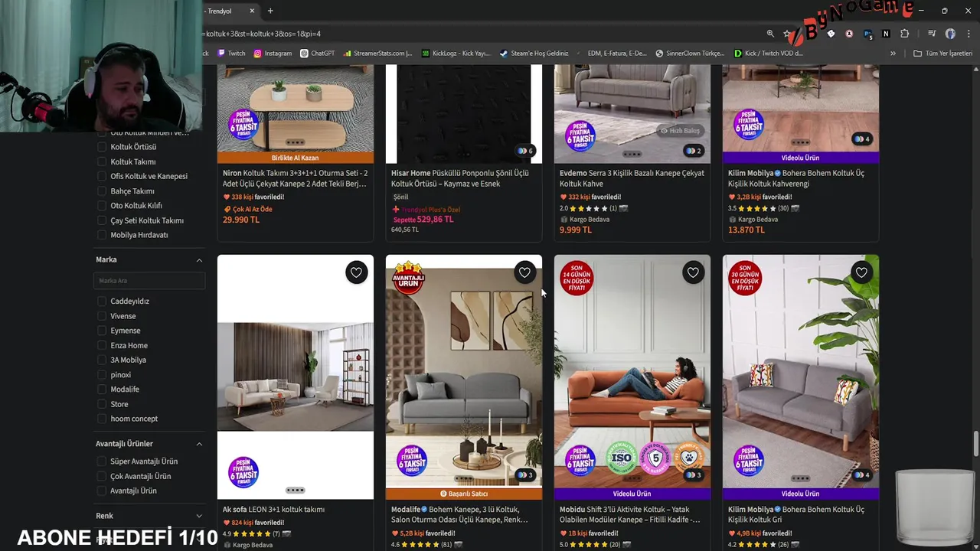Click Çok Al Az Öde badge on Niron
Image resolution: width=980 pixels, height=551 pixels.
[x=248, y=209]
